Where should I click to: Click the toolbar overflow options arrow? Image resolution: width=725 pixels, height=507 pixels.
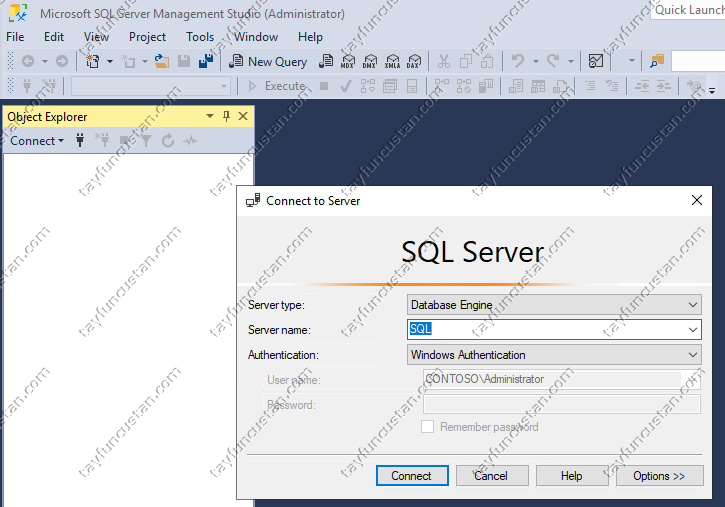tap(712, 91)
